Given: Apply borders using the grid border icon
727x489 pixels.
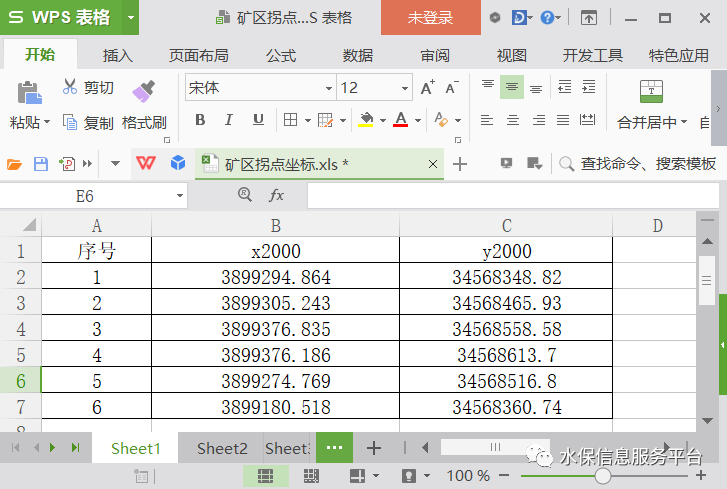Looking at the screenshot, I should coord(290,120).
